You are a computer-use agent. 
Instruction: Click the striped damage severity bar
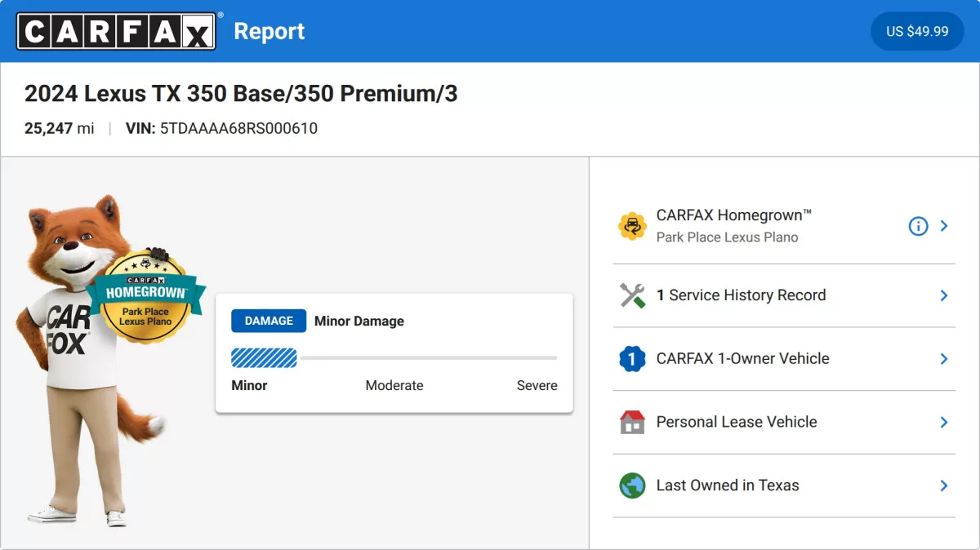tap(264, 357)
